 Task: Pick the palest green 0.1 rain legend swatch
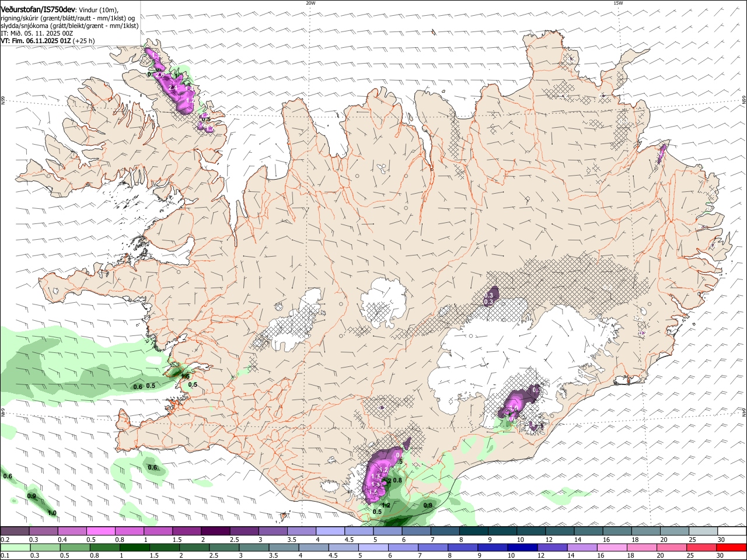pyautogui.click(x=15, y=548)
